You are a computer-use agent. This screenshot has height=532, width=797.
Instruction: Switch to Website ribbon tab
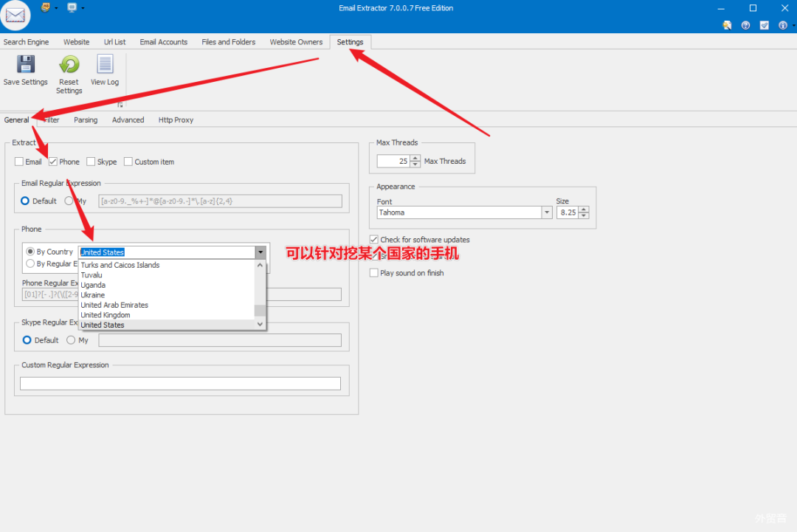(x=76, y=41)
